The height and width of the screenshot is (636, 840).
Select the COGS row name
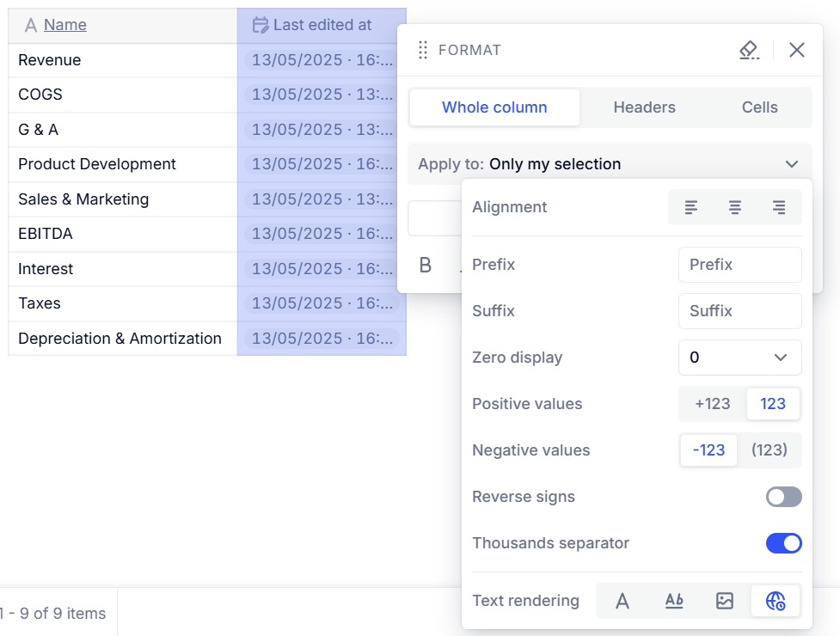(x=40, y=95)
